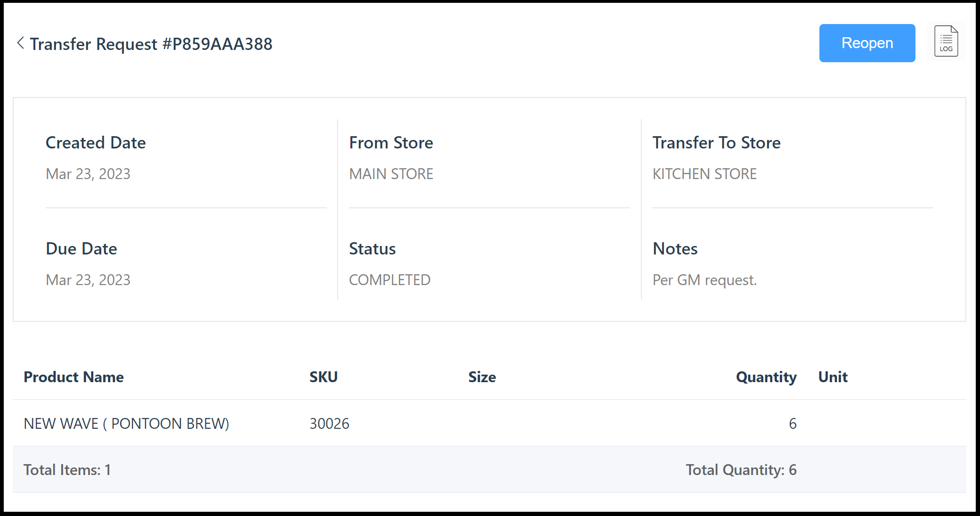Screen dimensions: 980x516
Task: Click the note text "Per GM request."
Action: (705, 280)
